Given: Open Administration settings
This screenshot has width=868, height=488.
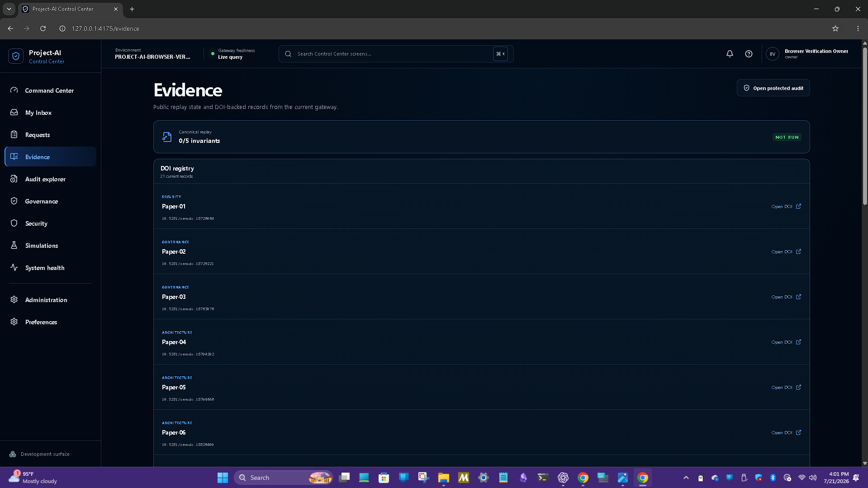Looking at the screenshot, I should pos(50,300).
